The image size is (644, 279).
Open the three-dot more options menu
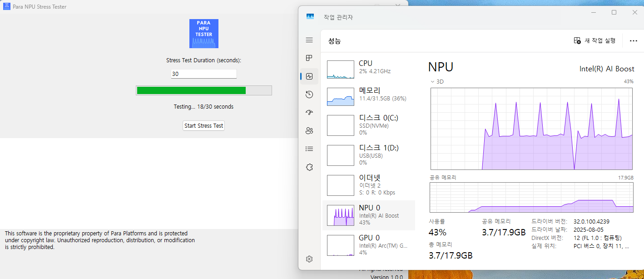coord(633,41)
